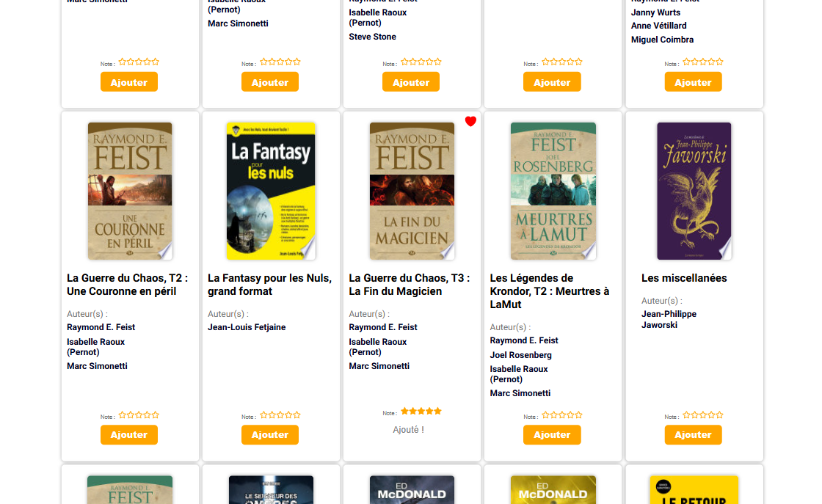
Task: Select author Jean-Philippe Jaworski
Action: (x=669, y=320)
